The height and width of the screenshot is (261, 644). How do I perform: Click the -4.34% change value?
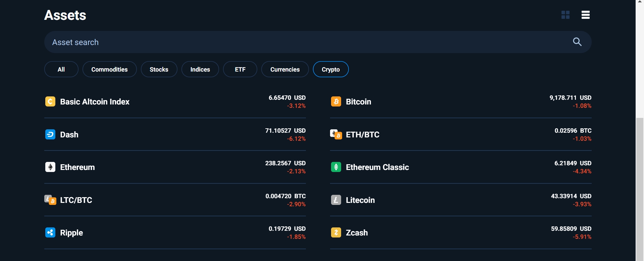pyautogui.click(x=582, y=171)
